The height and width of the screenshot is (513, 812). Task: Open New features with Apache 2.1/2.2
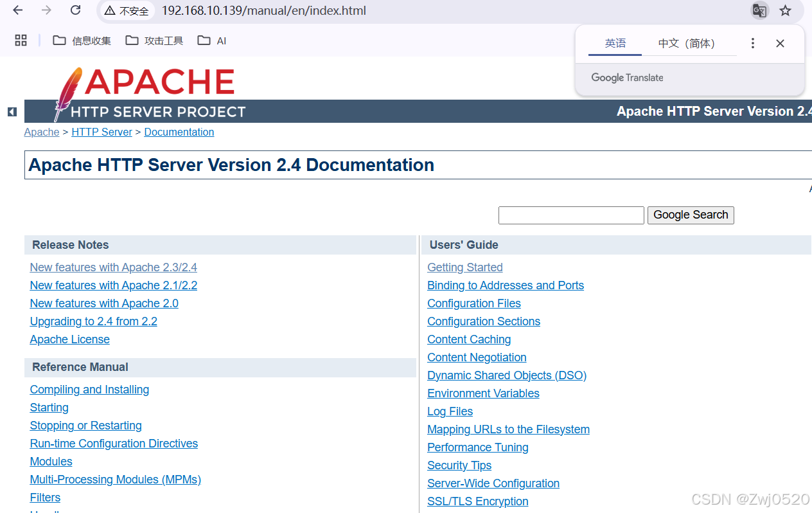[x=114, y=285]
